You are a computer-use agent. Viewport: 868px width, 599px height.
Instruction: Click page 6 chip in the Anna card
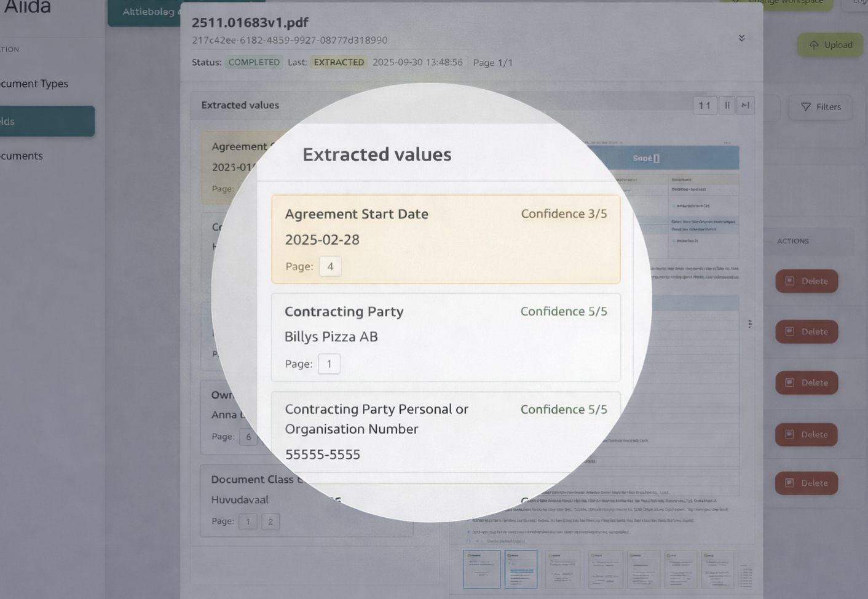pos(248,437)
